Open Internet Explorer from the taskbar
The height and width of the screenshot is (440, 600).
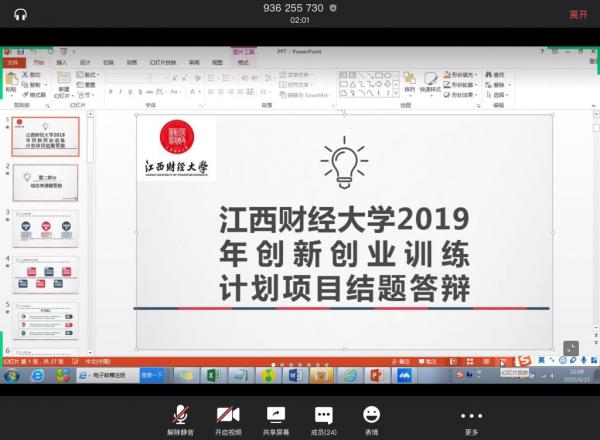click(x=38, y=376)
